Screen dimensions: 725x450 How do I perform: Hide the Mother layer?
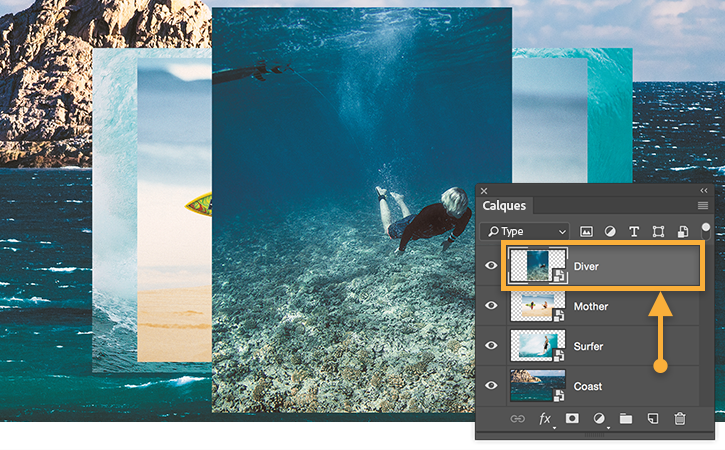[x=491, y=306]
